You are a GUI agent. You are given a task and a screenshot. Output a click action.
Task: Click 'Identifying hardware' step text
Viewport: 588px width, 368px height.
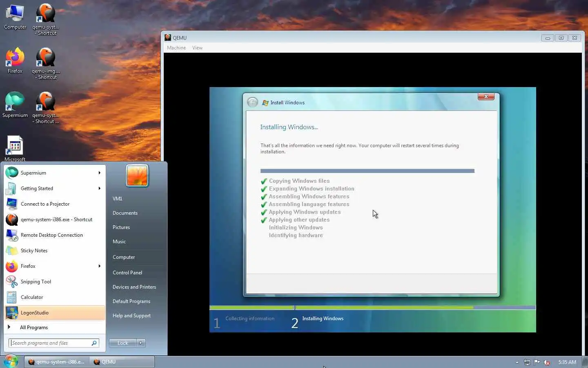click(x=296, y=235)
